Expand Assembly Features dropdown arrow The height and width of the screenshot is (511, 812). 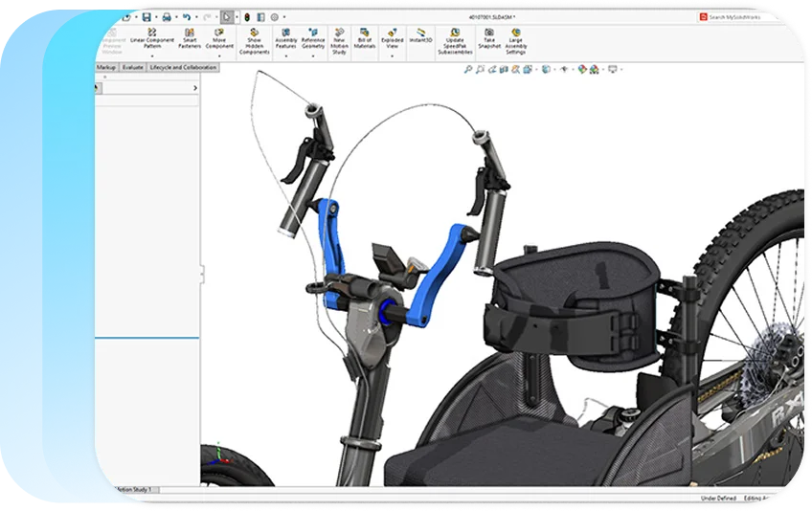[x=286, y=56]
